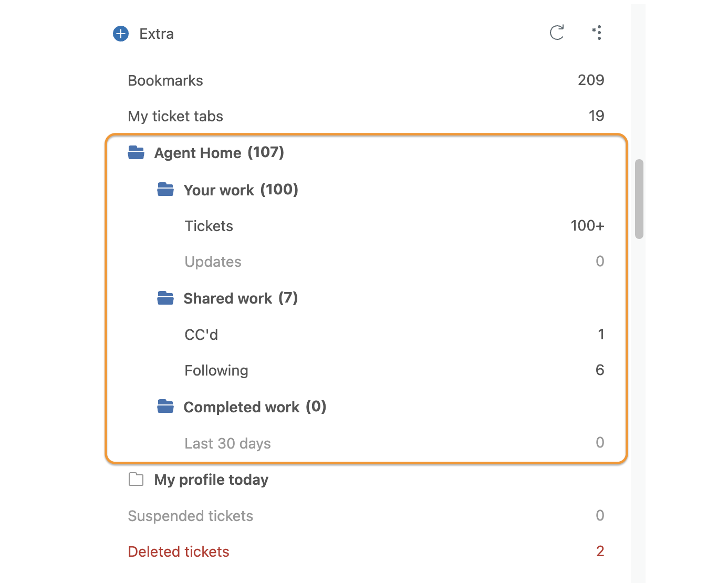This screenshot has width=728, height=583.
Task: Open the CC'd tickets view
Action: click(x=394, y=334)
